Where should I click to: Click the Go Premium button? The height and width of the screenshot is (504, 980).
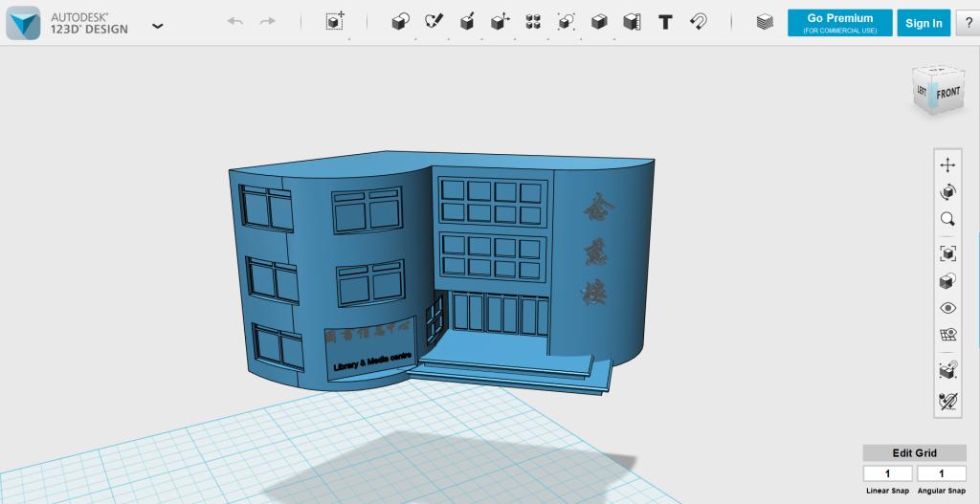839,23
